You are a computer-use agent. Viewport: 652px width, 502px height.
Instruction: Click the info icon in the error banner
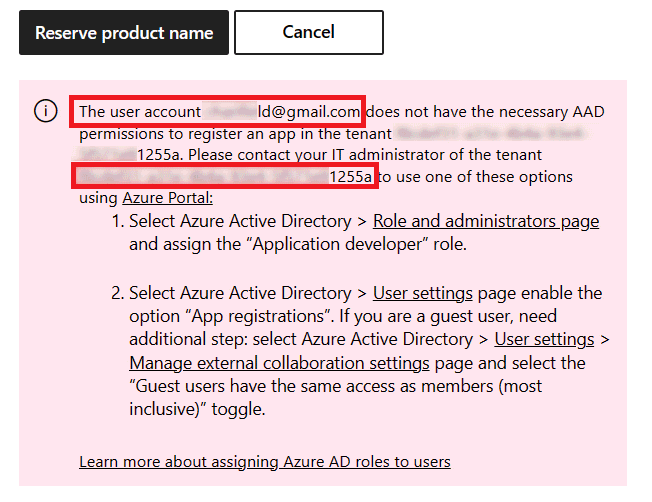click(45, 111)
